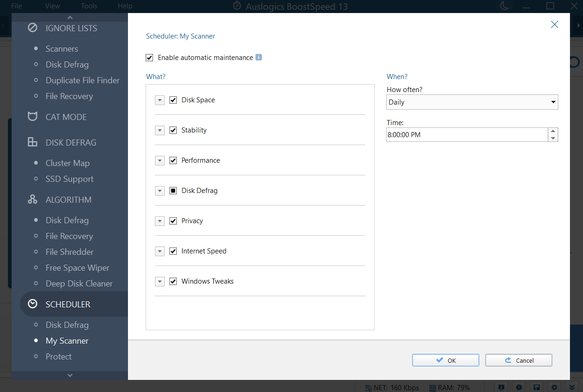
Task: Click the floppy disk save icon
Action: click(x=536, y=387)
